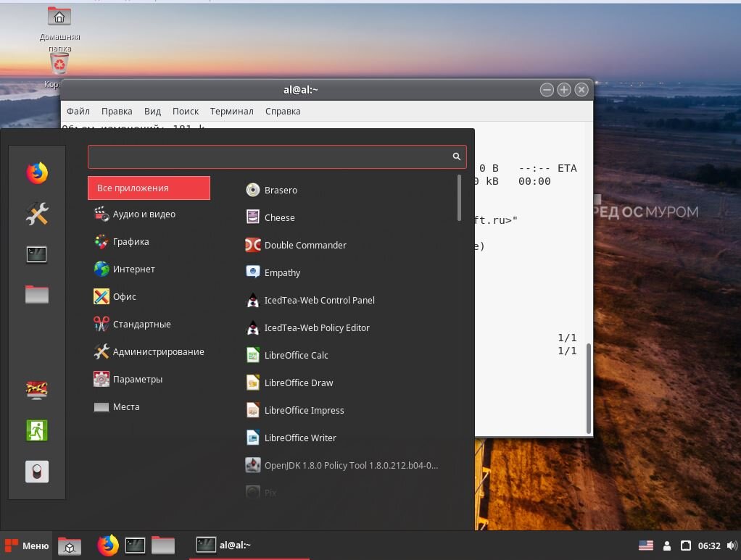The height and width of the screenshot is (560, 741).
Task: Open the Справка menu in terminal
Action: (283, 111)
